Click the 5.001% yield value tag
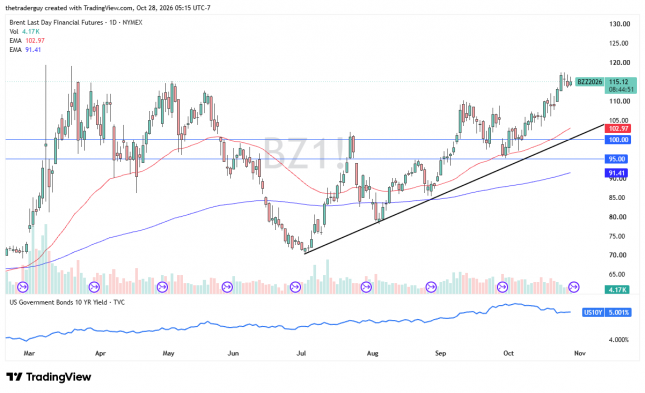This screenshot has height=393, width=645. tap(618, 313)
